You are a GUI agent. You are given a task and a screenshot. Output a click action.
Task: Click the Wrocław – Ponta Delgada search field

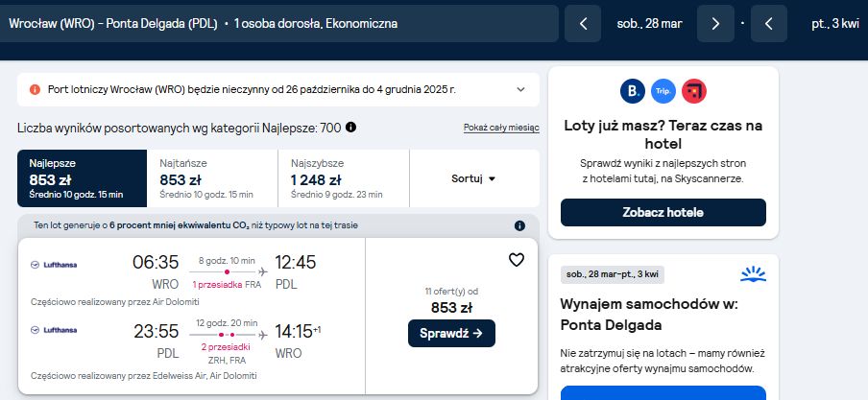pos(279,24)
